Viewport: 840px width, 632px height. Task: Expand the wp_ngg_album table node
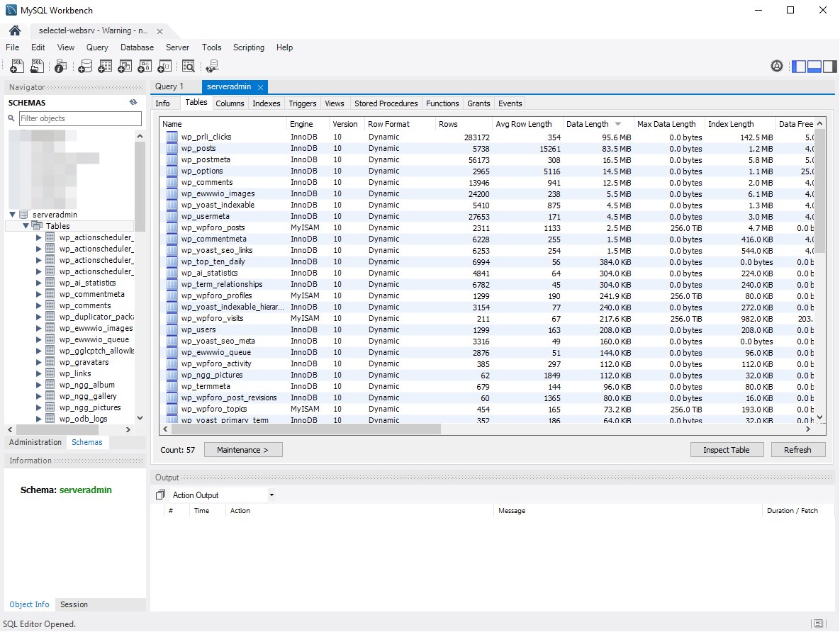[38, 385]
